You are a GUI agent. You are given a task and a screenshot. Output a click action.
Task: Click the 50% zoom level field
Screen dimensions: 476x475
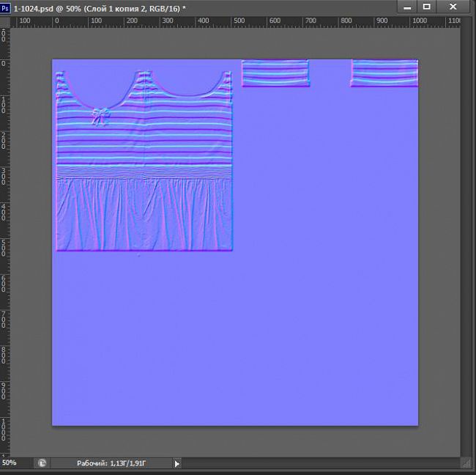[10, 463]
